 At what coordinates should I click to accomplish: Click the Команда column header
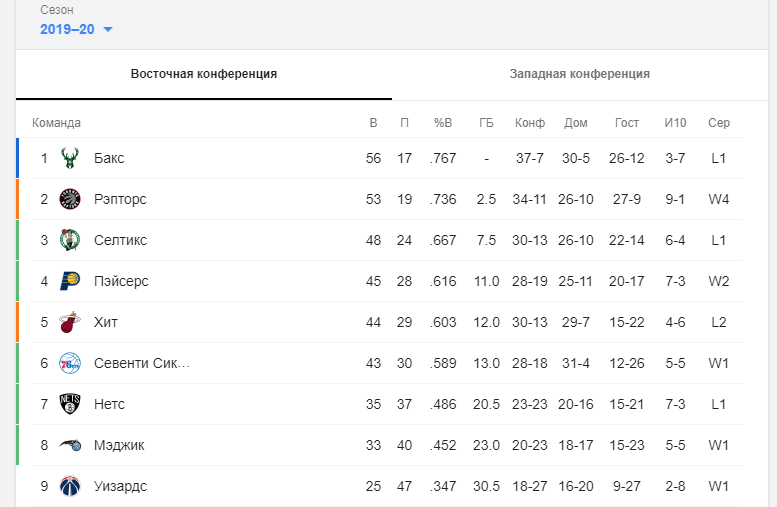[56, 123]
